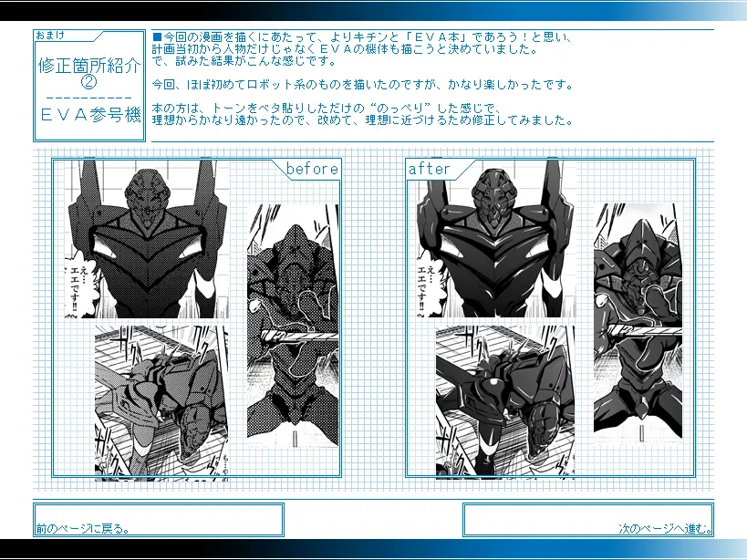Open the after front-view EVA panel
Viewport: 747px width, 560px height.
click(x=496, y=239)
